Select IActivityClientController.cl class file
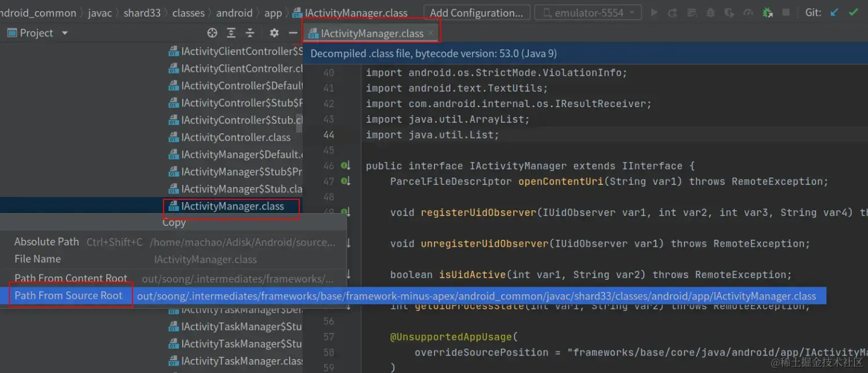 235,68
